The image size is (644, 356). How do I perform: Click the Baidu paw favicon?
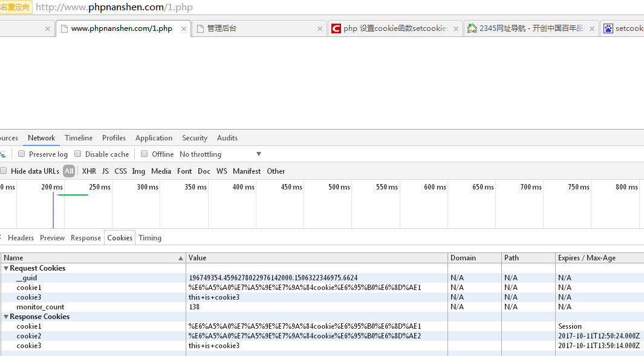(x=608, y=28)
